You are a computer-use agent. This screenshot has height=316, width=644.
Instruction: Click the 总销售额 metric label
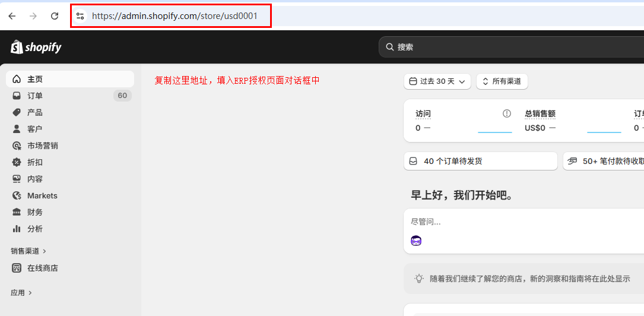(540, 114)
